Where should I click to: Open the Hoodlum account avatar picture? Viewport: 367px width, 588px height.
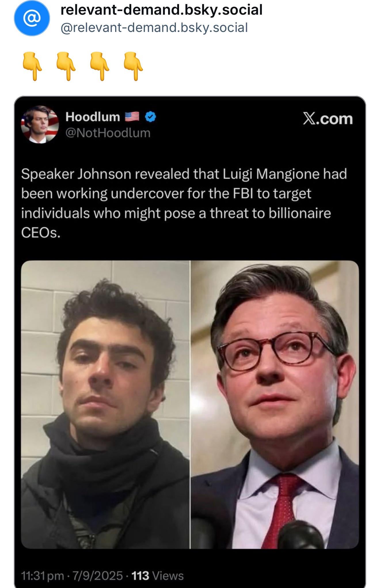[40, 125]
